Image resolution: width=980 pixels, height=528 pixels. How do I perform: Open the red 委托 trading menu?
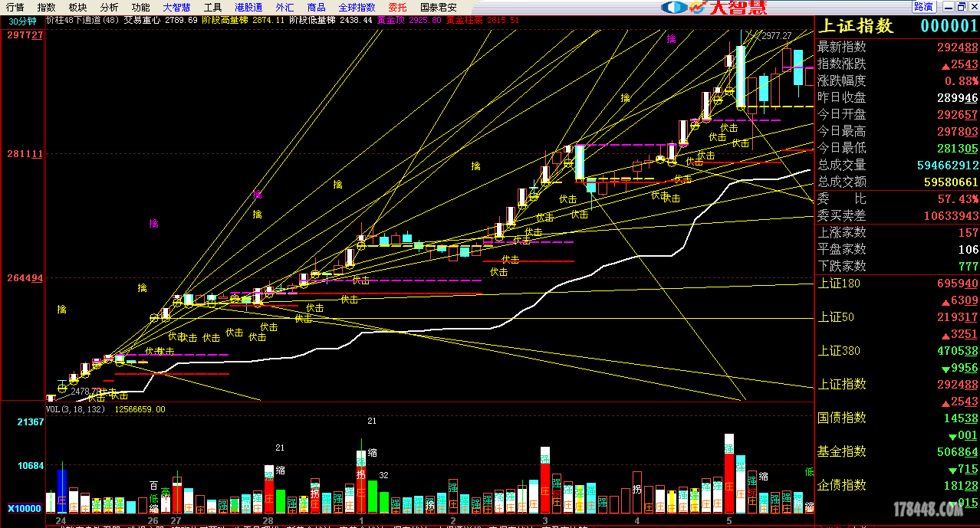[398, 7]
